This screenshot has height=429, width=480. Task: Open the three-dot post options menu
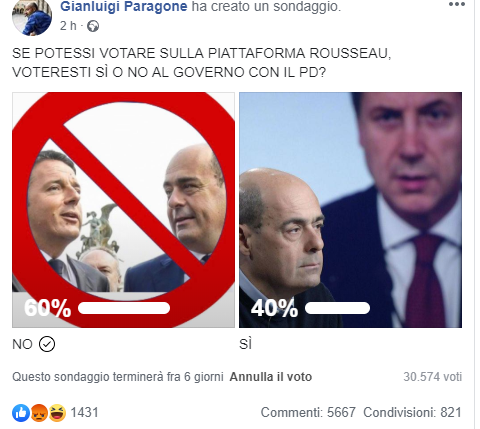coord(457,4)
